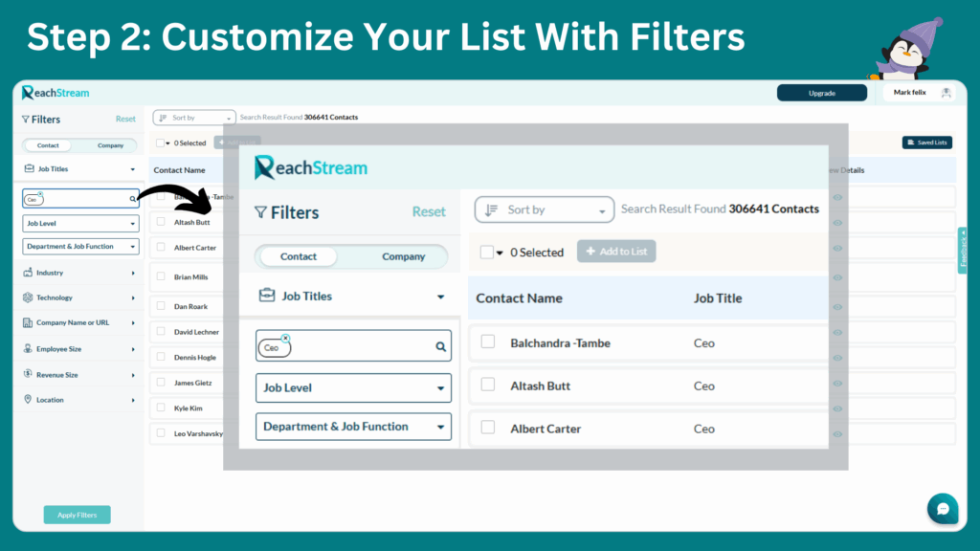
Task: Click the Mark felix profile avatar icon
Action: click(x=946, y=93)
